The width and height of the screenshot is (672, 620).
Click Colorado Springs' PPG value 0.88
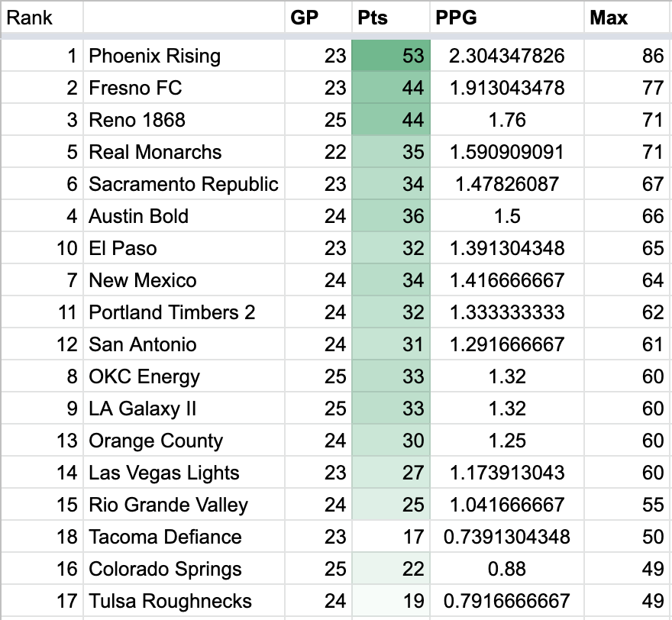click(507, 569)
